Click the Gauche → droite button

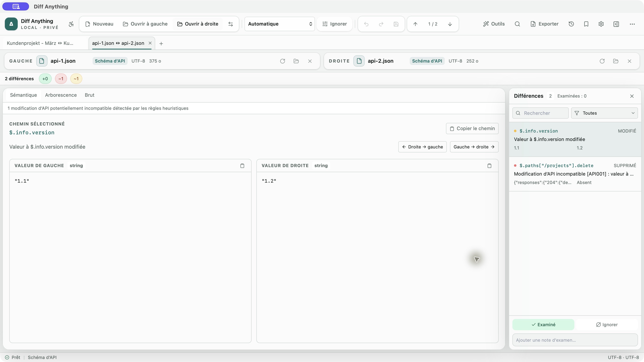[474, 147]
